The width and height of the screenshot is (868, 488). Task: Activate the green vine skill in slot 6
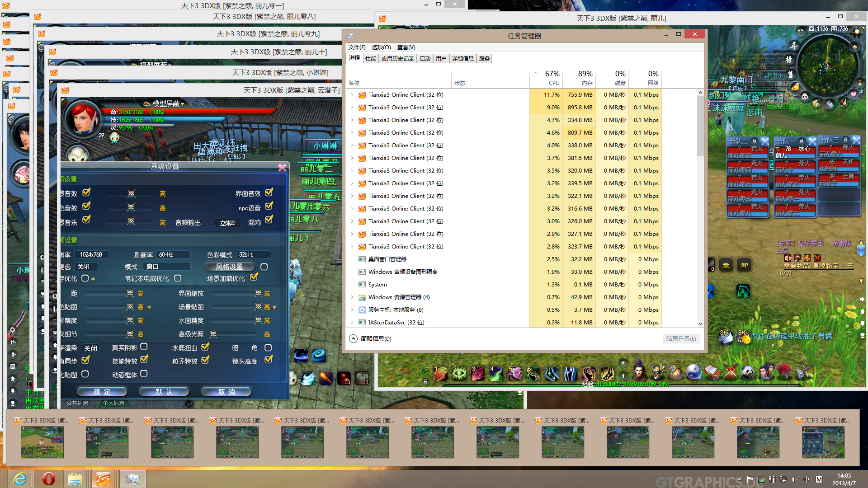tap(533, 373)
